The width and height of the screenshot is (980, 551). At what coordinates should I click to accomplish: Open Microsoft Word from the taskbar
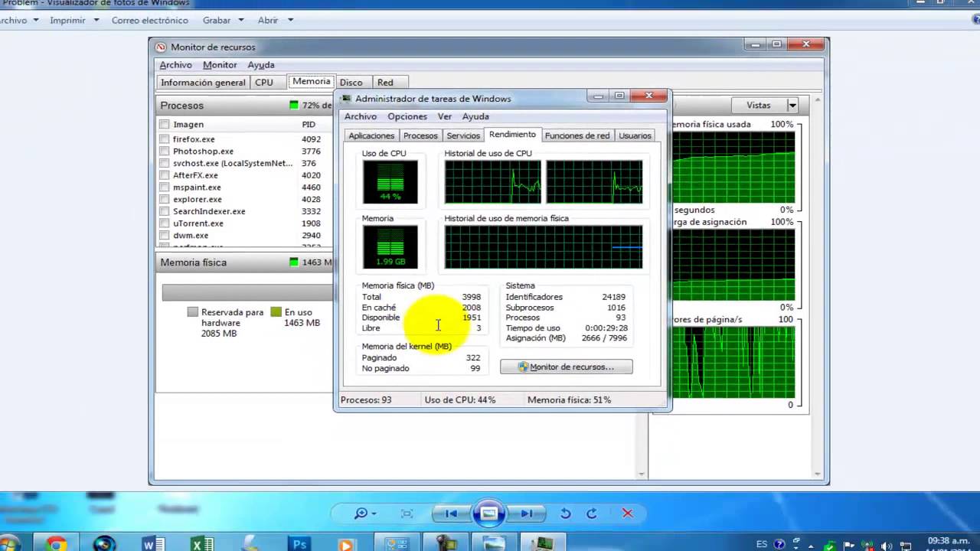153,543
